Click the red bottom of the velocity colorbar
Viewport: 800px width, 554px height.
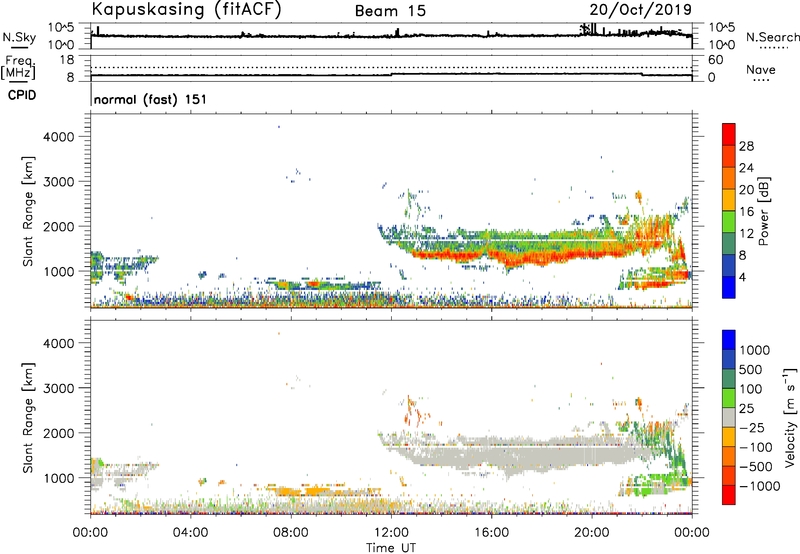coord(729,495)
